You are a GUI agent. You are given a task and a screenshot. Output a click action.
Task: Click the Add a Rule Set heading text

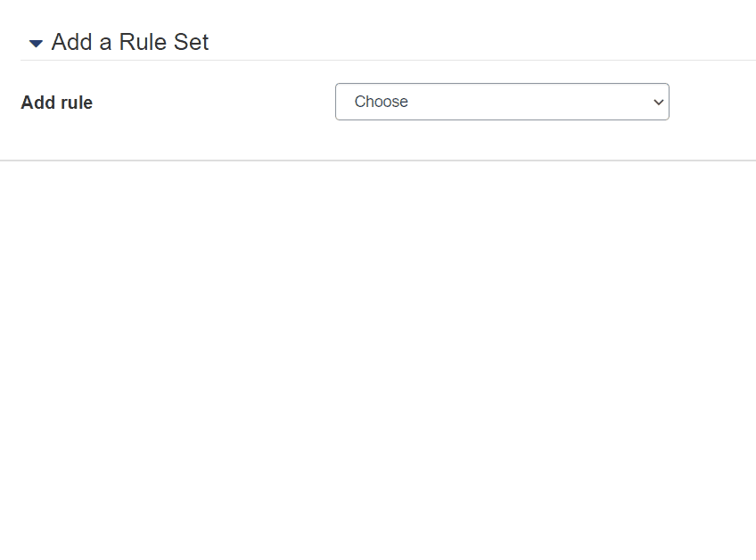pyautogui.click(x=130, y=42)
